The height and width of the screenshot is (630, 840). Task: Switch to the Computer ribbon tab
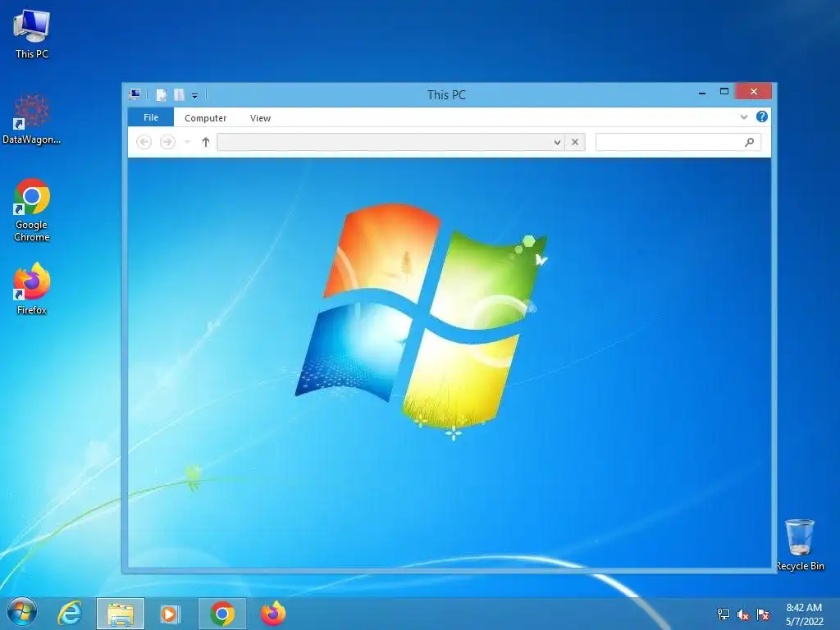[205, 118]
